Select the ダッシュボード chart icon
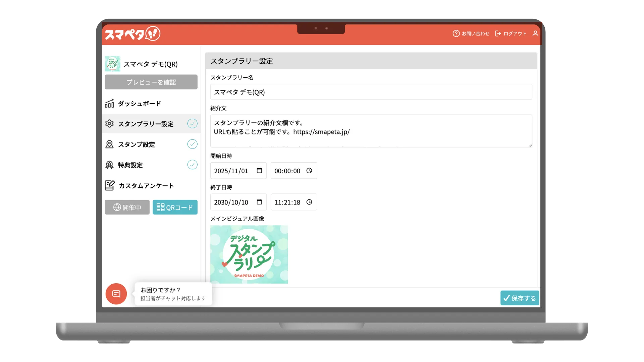 click(x=109, y=104)
